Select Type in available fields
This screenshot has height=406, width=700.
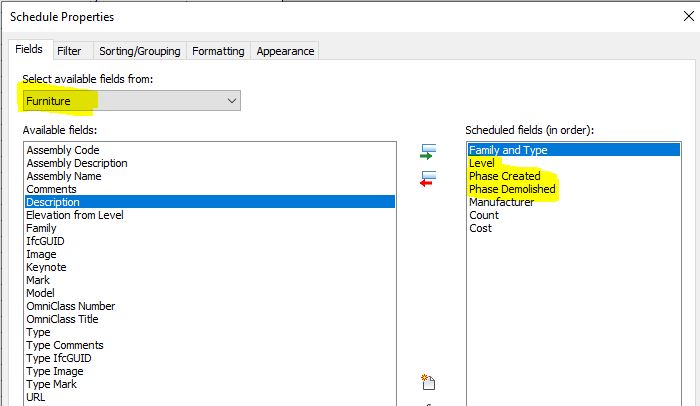pyautogui.click(x=210, y=332)
